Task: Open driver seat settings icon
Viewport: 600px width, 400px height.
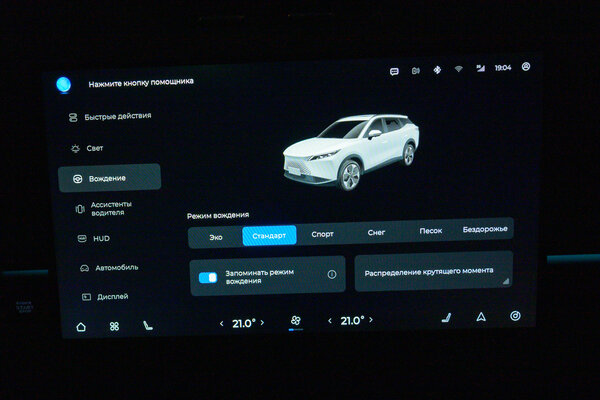Action: (148, 325)
